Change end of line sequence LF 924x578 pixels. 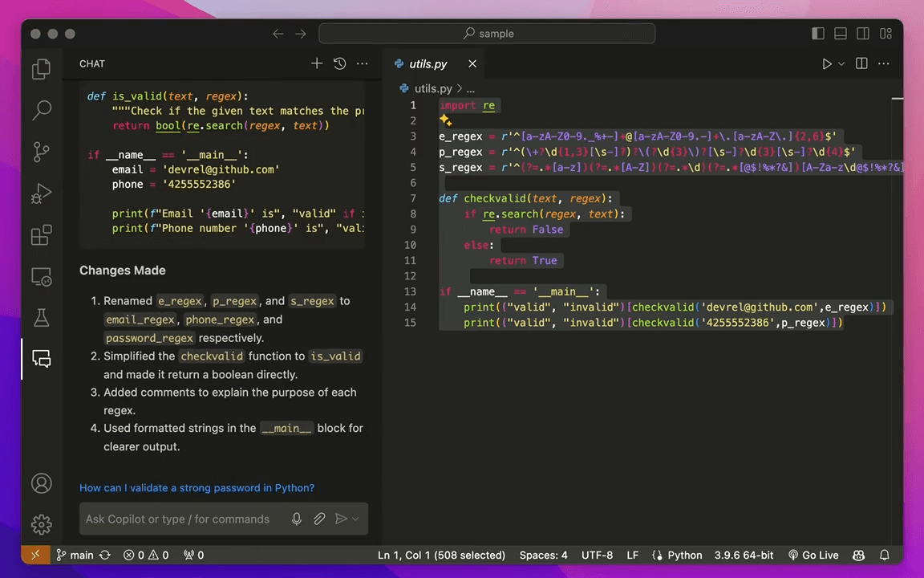point(632,555)
